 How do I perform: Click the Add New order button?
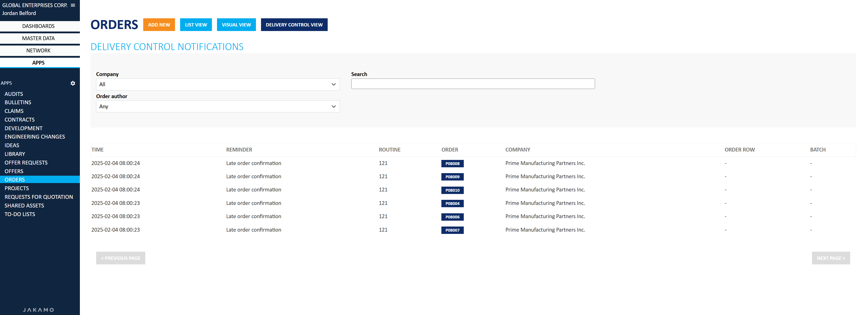(159, 25)
